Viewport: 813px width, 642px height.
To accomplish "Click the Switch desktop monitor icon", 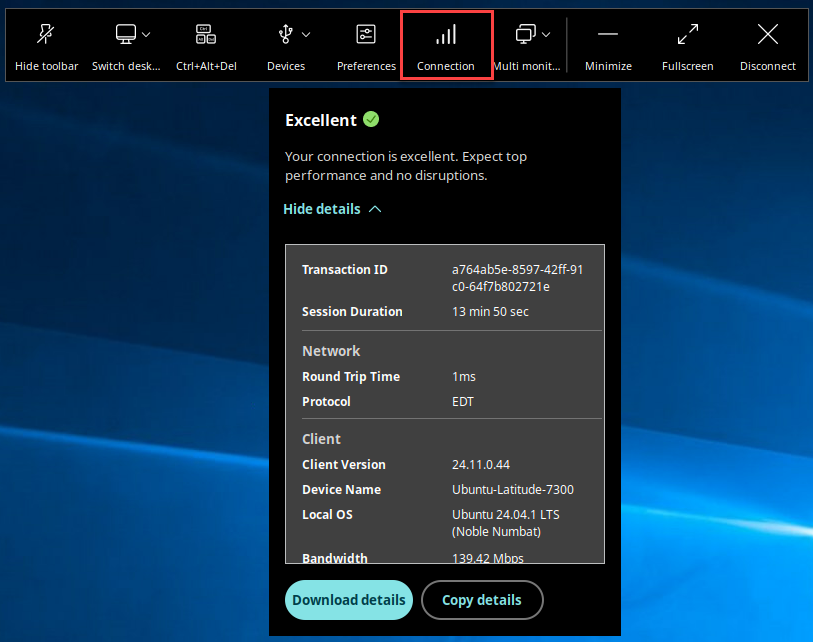I will pos(126,35).
